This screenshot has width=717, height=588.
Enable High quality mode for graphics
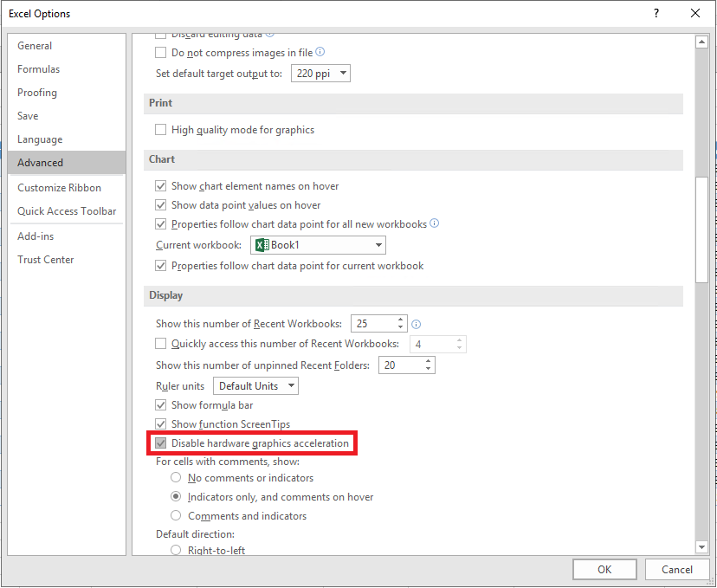point(160,130)
